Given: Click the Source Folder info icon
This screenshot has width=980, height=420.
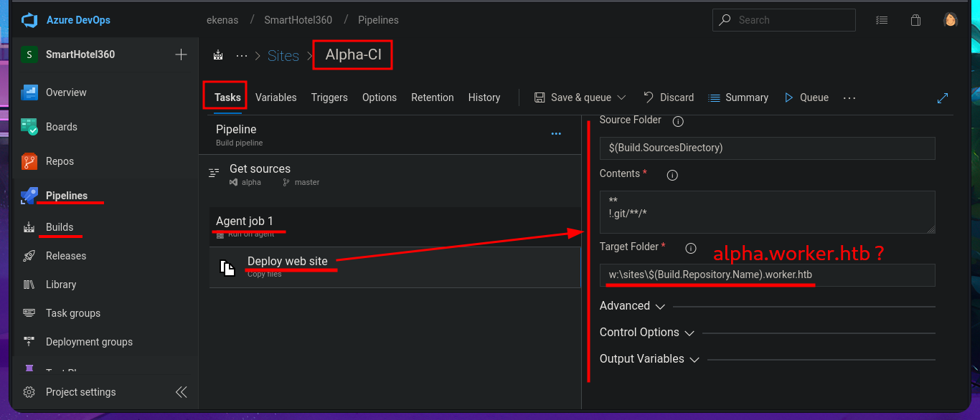Looking at the screenshot, I should point(678,121).
